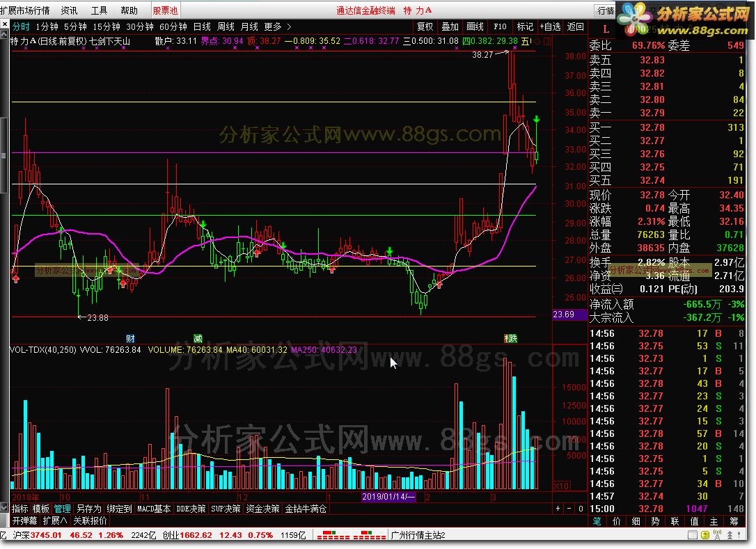Select the 日线 daily chart tab
This screenshot has width=756, height=549.
click(x=202, y=26)
